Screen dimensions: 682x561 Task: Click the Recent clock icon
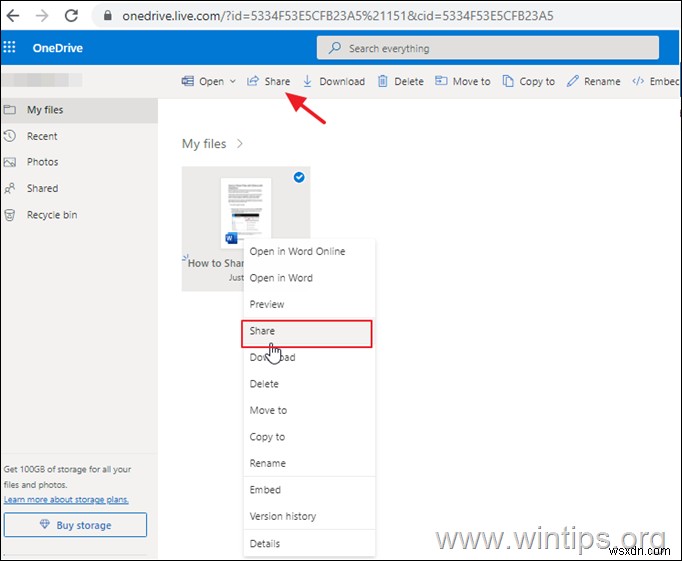click(10, 136)
